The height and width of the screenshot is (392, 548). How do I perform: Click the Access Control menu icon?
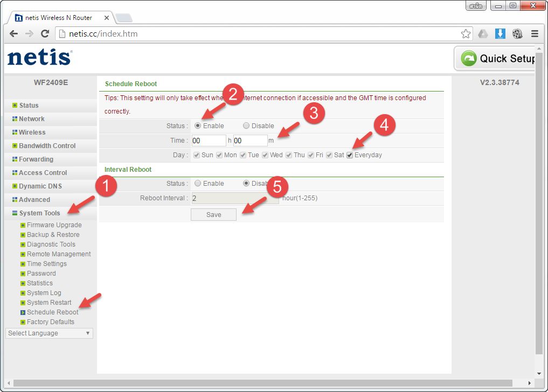pos(15,173)
